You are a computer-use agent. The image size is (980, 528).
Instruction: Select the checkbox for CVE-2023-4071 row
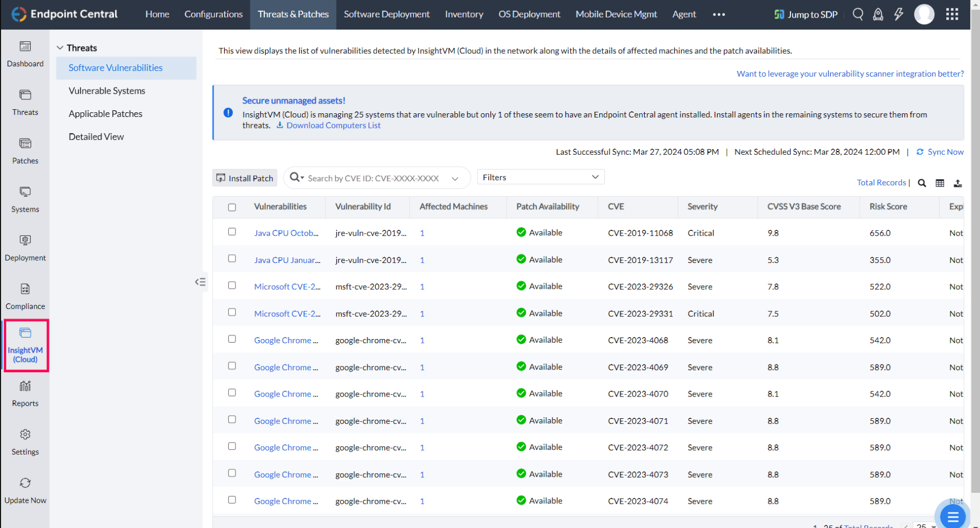[x=232, y=420]
